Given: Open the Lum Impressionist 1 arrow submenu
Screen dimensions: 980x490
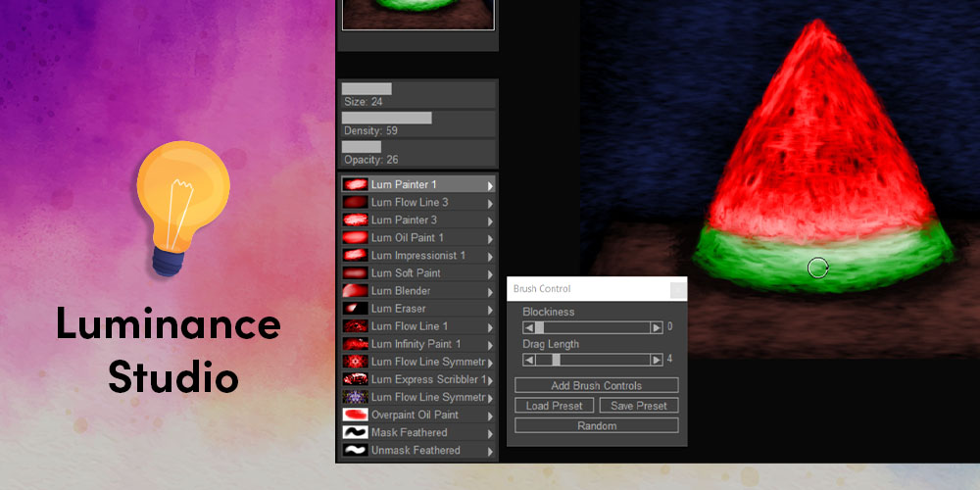Looking at the screenshot, I should pyautogui.click(x=490, y=256).
